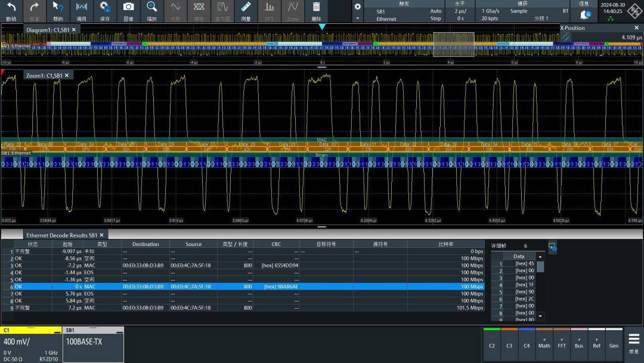Expand the toolbar arrow below the gear
The width and height of the screenshot is (644, 363).
click(357, 19)
